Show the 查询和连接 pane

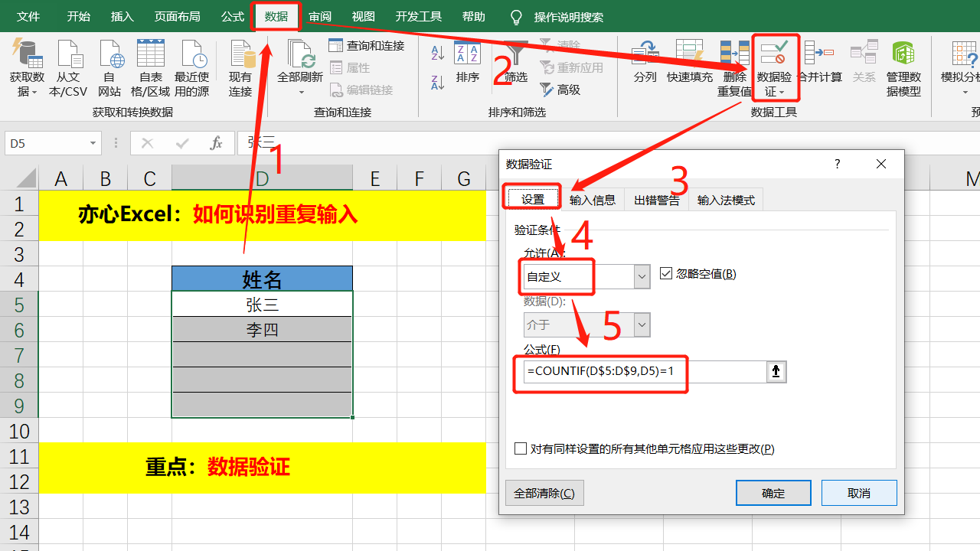click(367, 46)
